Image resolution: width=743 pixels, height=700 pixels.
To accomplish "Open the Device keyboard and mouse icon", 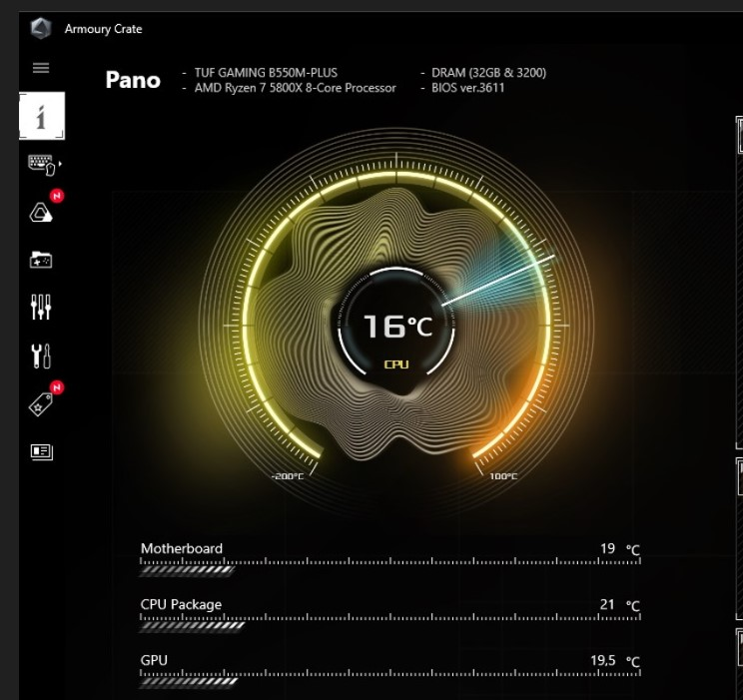I will [x=42, y=165].
